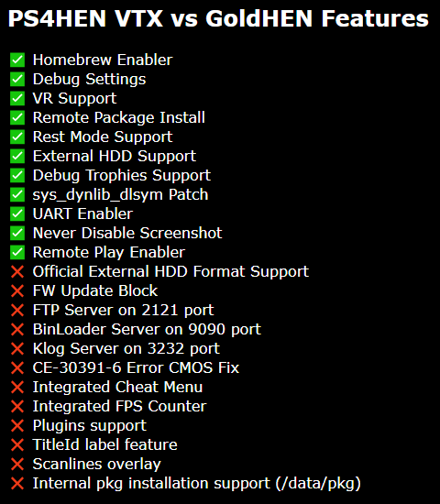Screen dimensions: 440x504
Task: Click the red X beside Klog Server entry
Action: [17, 348]
